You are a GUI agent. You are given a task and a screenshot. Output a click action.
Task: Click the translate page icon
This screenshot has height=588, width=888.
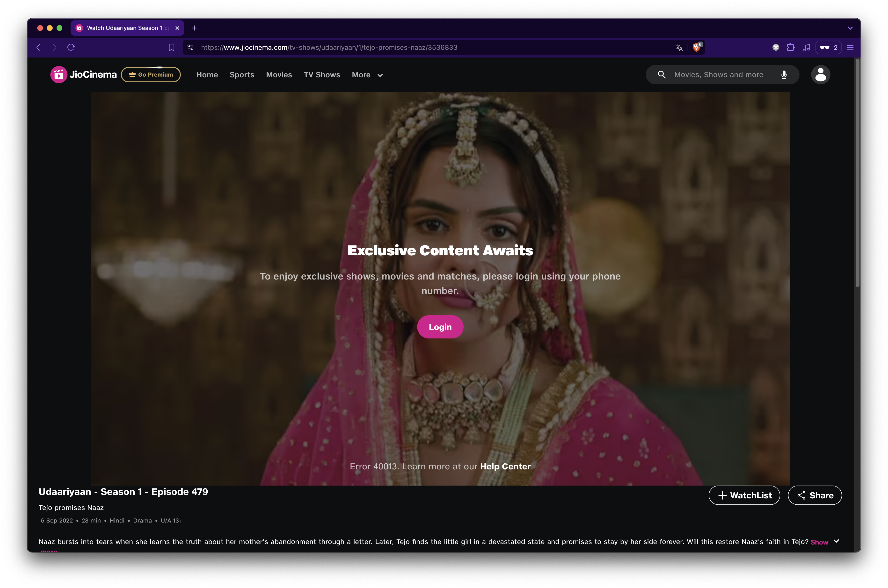click(679, 47)
